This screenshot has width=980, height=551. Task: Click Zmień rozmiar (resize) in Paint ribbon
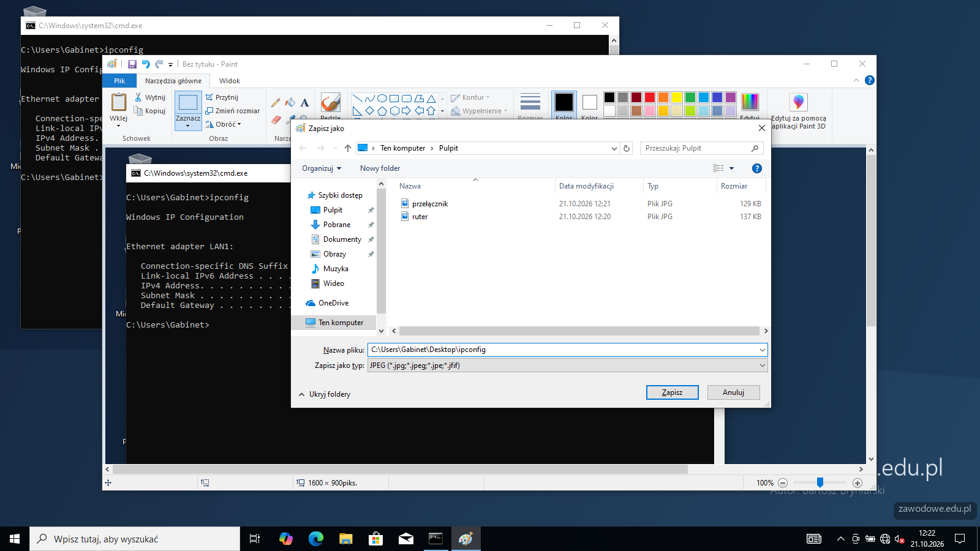233,111
